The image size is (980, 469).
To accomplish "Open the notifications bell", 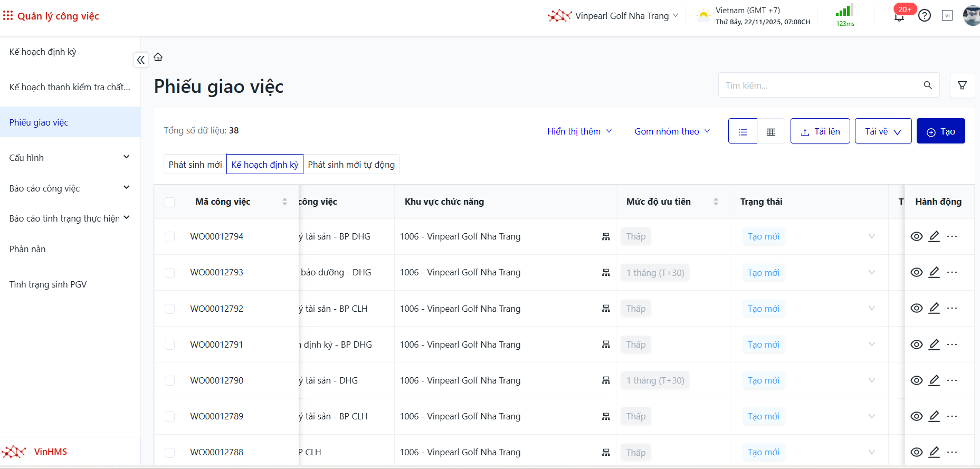I will (x=899, y=16).
